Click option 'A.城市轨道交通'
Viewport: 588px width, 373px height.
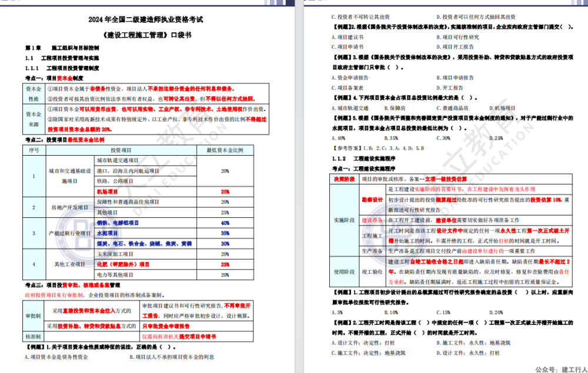click(x=350, y=108)
